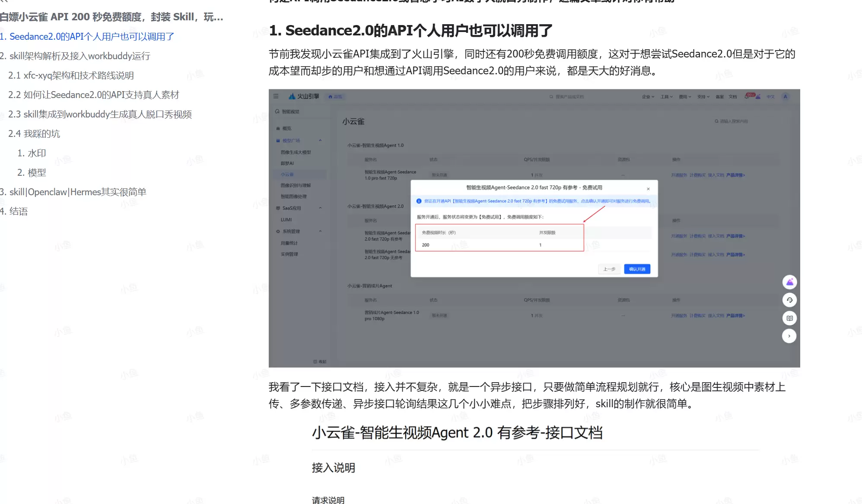Expand the floating toolbar arrow button
This screenshot has width=862, height=504.
(789, 336)
